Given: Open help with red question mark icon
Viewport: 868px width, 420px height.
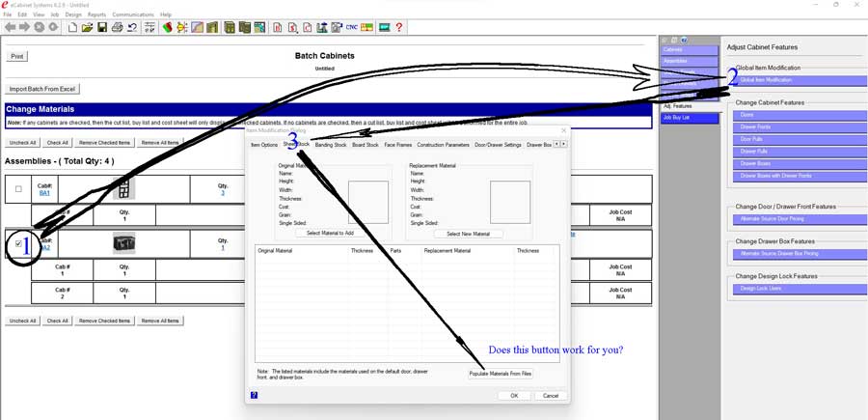Looking at the screenshot, I should [399, 28].
